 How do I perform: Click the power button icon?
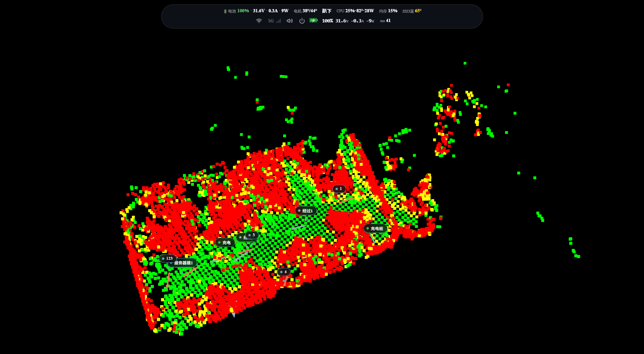[x=302, y=21]
